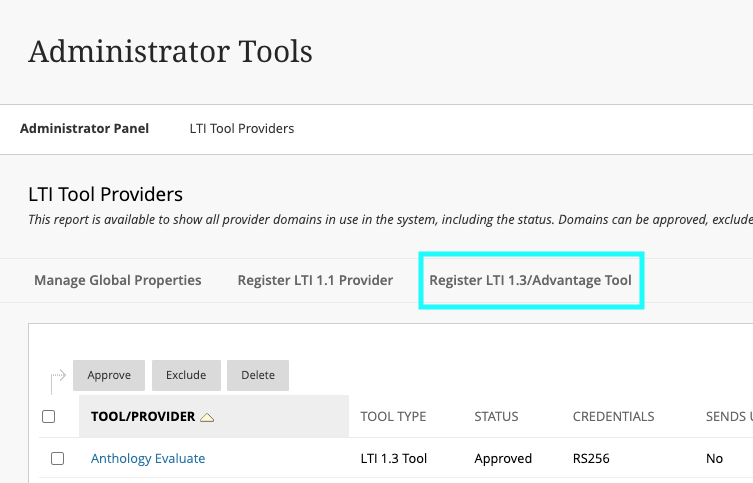This screenshot has width=753, height=483.
Task: Click the CREDENTIALS column header
Action: tap(613, 416)
